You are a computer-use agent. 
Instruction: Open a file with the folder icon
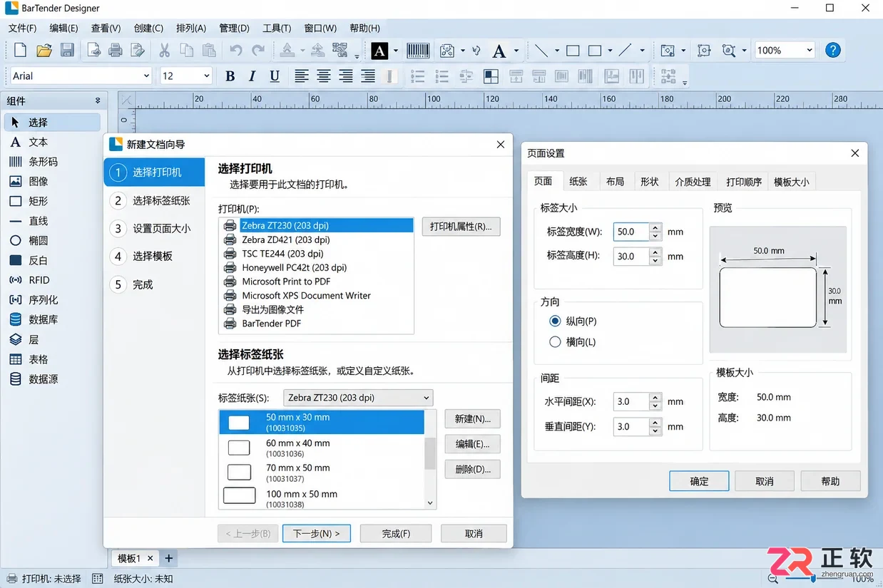tap(44, 50)
